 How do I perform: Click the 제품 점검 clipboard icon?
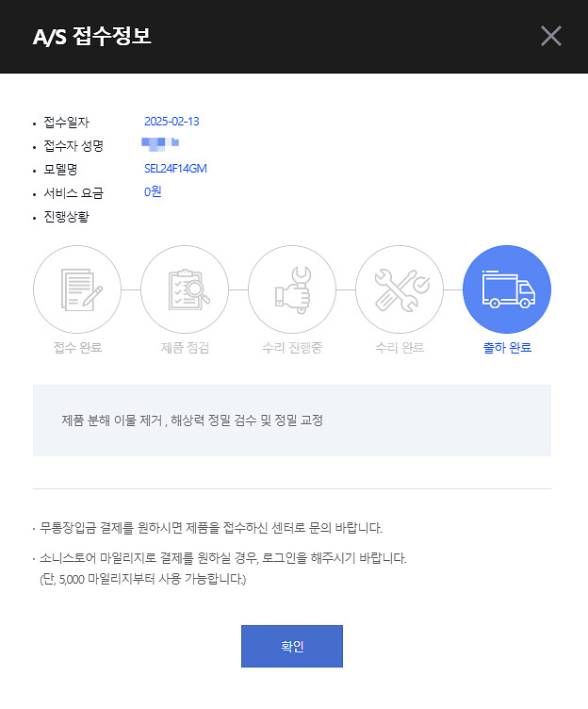click(185, 289)
